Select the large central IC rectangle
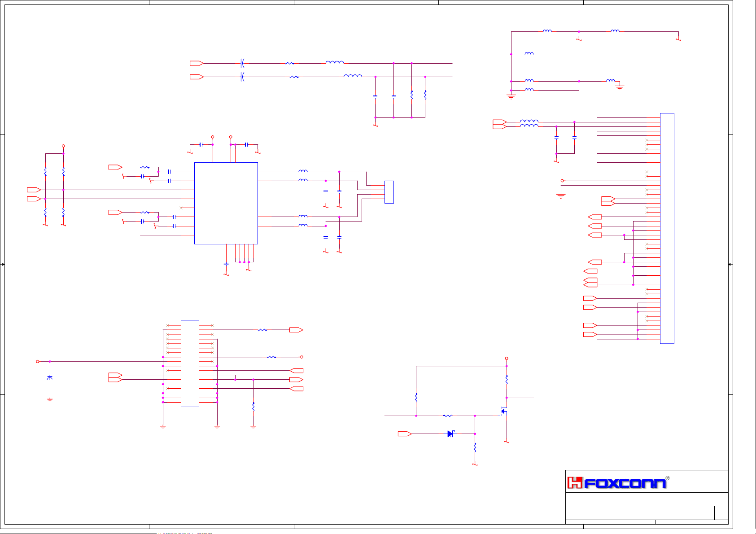Image resolution: width=756 pixels, height=534 pixels. pos(226,203)
